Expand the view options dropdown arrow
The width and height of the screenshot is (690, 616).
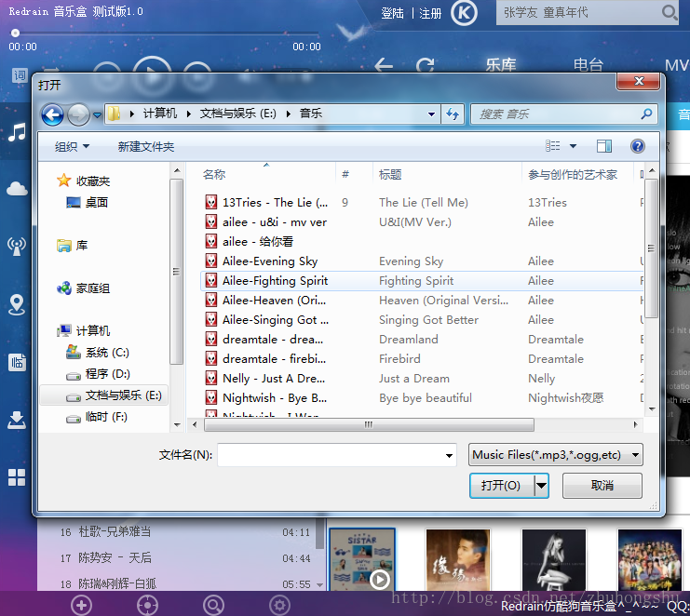[573, 146]
